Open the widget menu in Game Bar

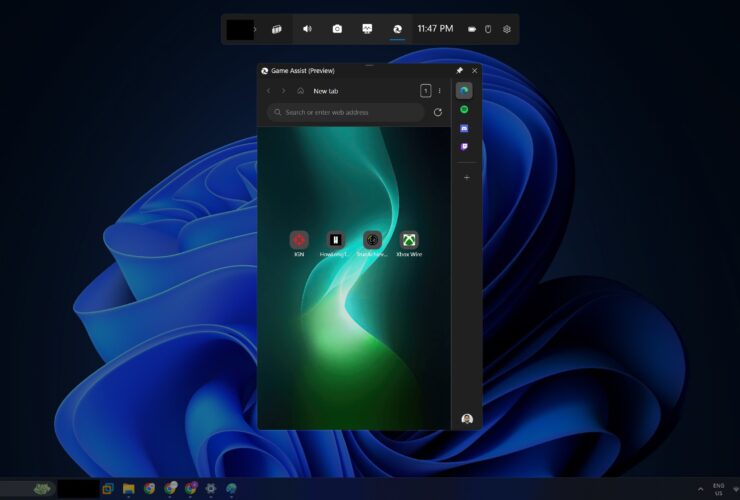pos(277,29)
